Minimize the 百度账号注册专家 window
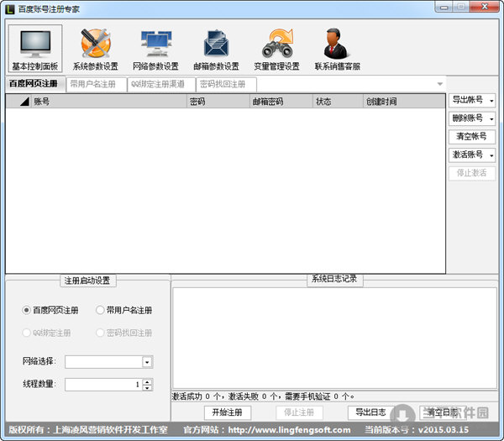 point(444,7)
